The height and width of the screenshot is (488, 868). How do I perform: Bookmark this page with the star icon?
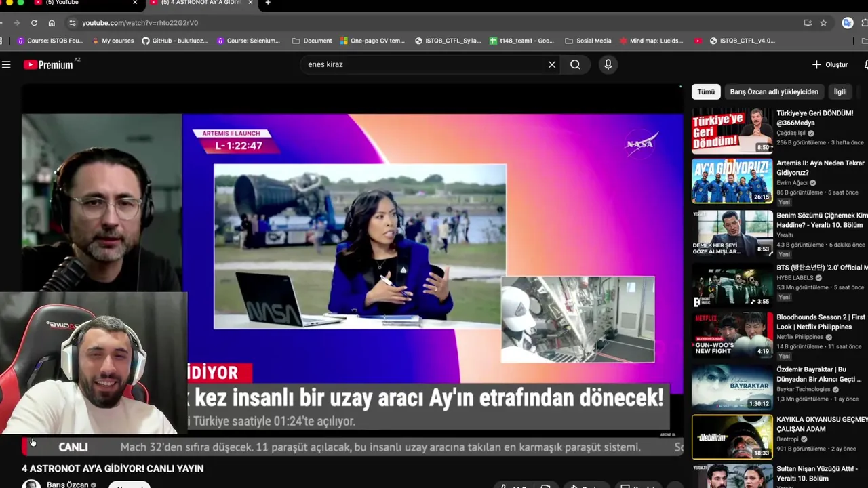pos(823,22)
